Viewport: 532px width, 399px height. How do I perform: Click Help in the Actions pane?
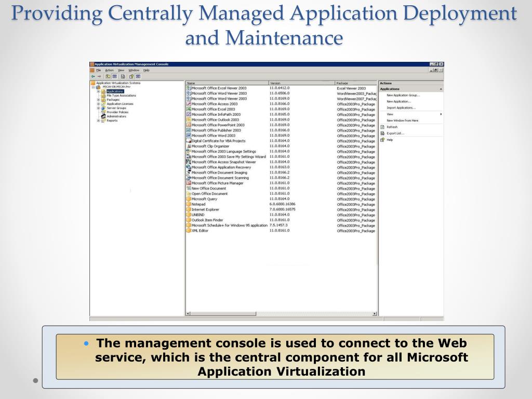(390, 140)
